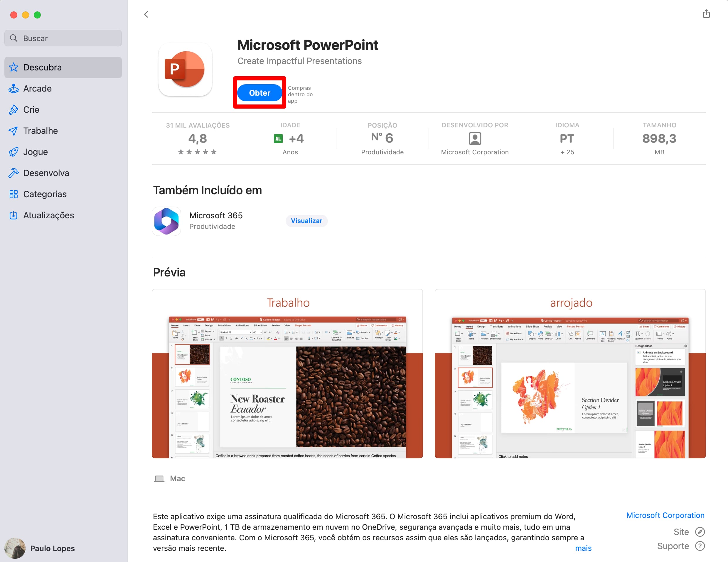The image size is (728, 562).
Task: Click the developer person icon
Action: (475, 138)
